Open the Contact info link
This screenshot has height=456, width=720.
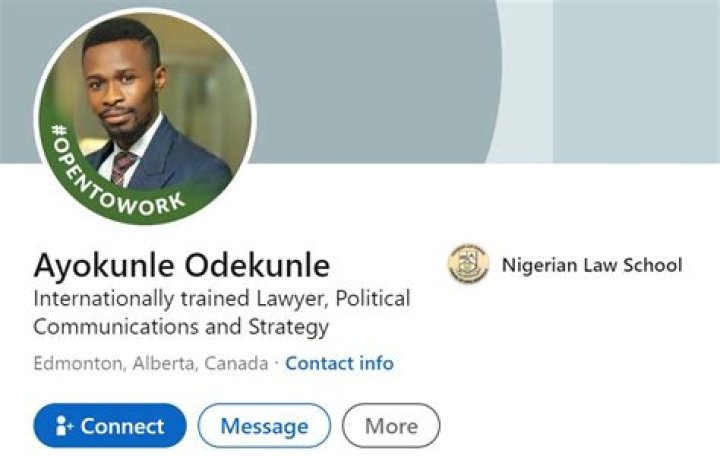click(x=339, y=363)
